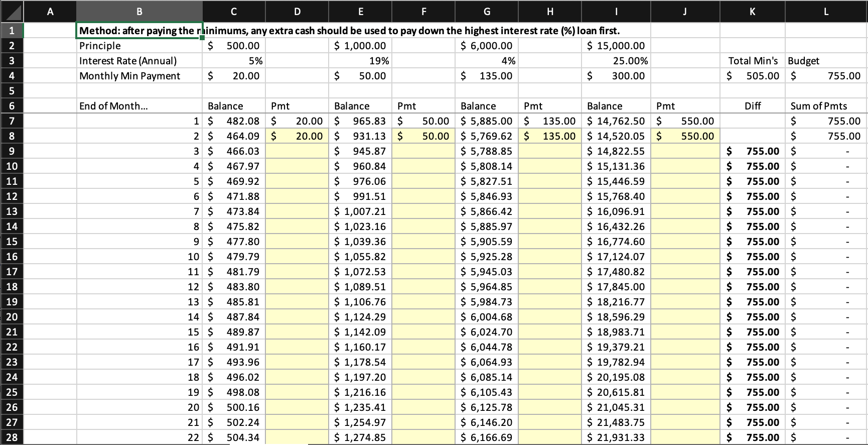Click the yellow $ 135.00 payment cell
Screen dimensions: 868x445
[550, 136]
